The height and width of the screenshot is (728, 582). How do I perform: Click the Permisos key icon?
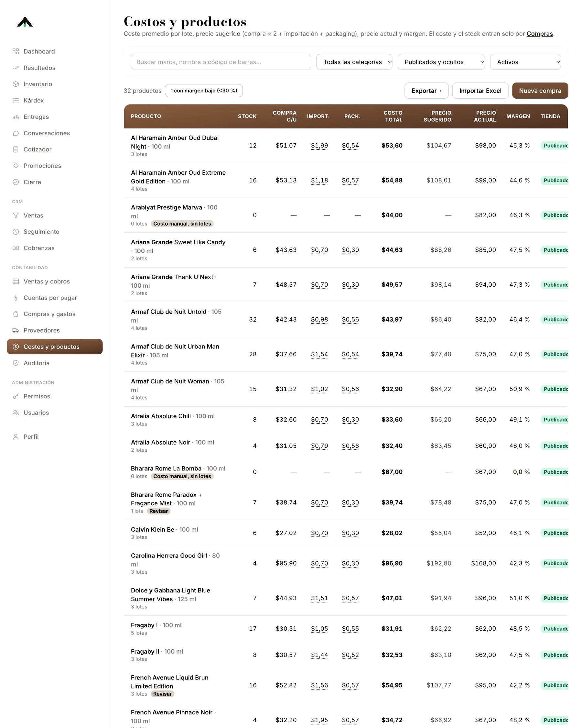16,396
